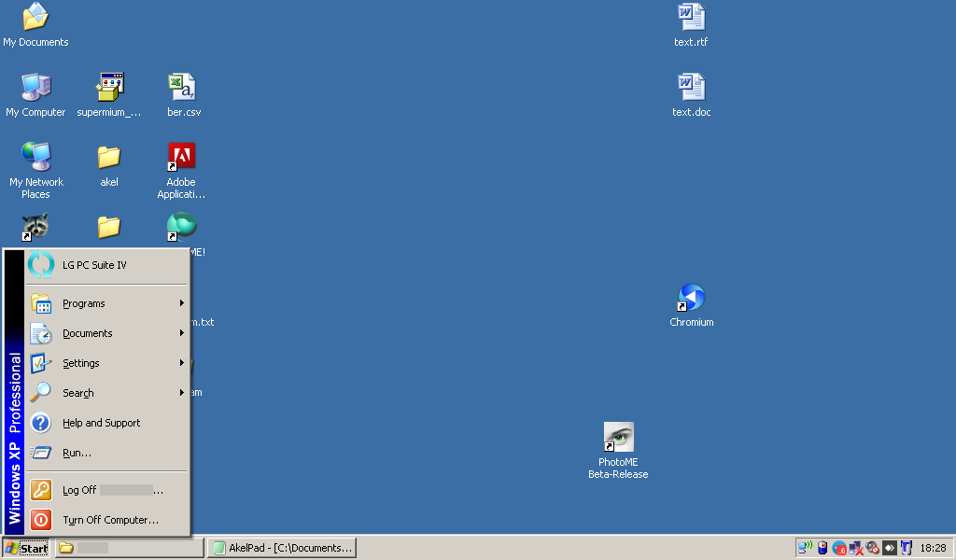This screenshot has height=560, width=956.
Task: Select the My Computer desktop icon
Action: [x=35, y=87]
